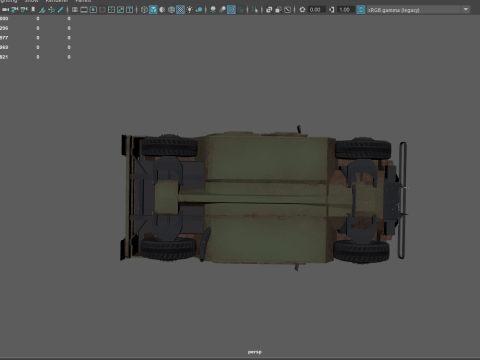Toggle the Textured checkerboard icon
Screen dimensions: 480x360
tap(180, 10)
